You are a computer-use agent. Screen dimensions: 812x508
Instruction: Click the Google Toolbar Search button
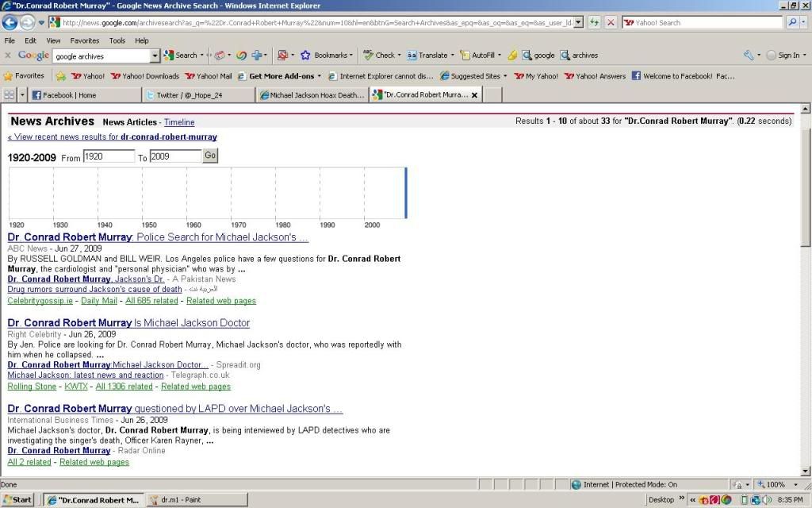[x=181, y=55]
